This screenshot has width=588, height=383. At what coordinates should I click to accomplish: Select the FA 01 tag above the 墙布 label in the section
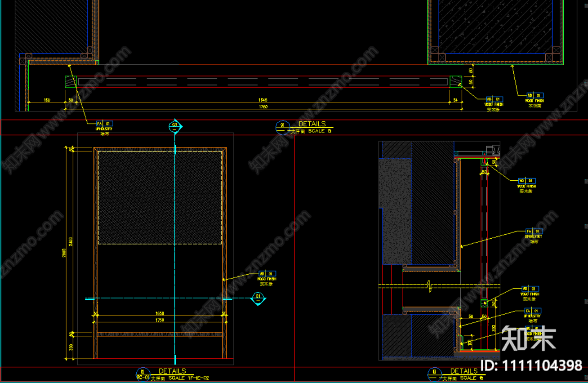[x=534, y=231]
